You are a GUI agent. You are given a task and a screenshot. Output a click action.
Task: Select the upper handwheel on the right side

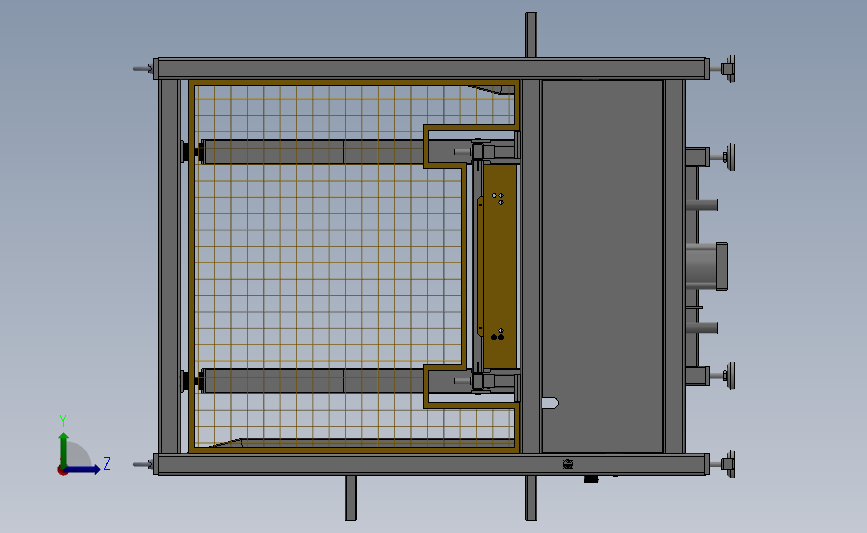731,157
